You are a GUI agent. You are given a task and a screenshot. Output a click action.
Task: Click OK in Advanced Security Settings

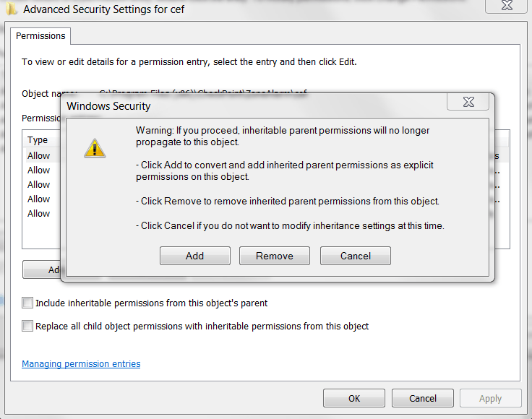pos(353,398)
